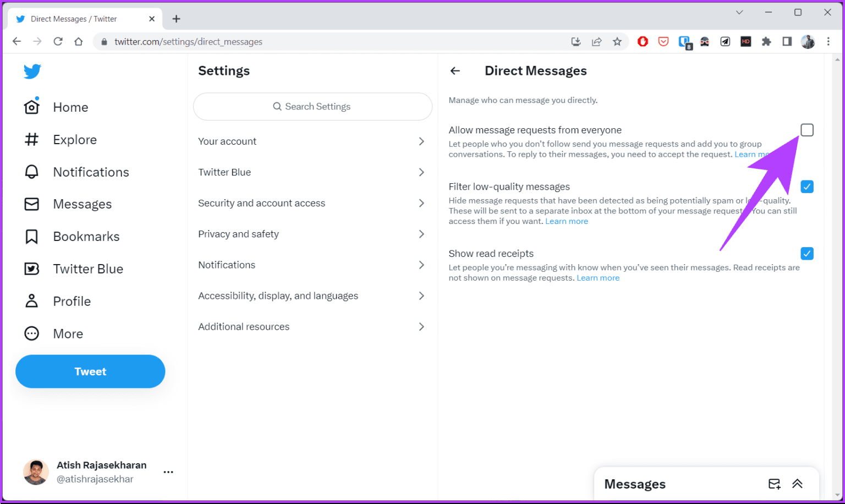Click the Twitter bird logo
This screenshot has height=504, width=845.
[32, 71]
